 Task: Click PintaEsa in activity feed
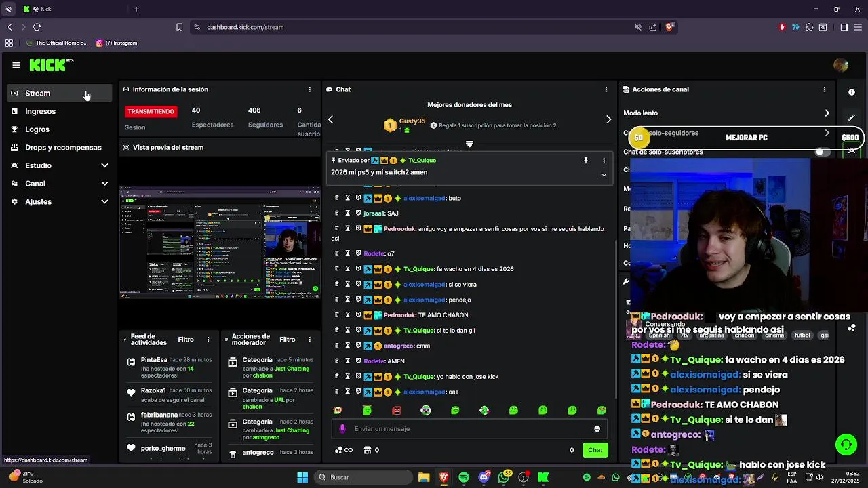point(154,360)
